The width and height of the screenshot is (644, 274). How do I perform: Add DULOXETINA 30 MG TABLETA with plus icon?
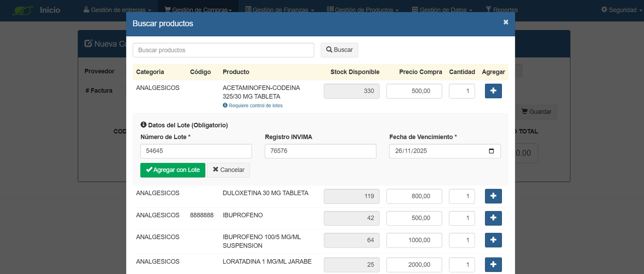(x=493, y=196)
